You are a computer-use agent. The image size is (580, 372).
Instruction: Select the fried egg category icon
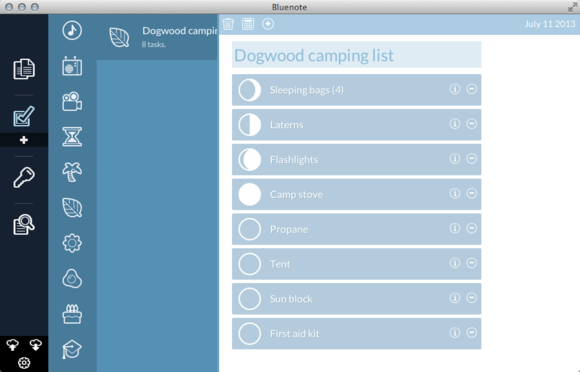pos(72,278)
